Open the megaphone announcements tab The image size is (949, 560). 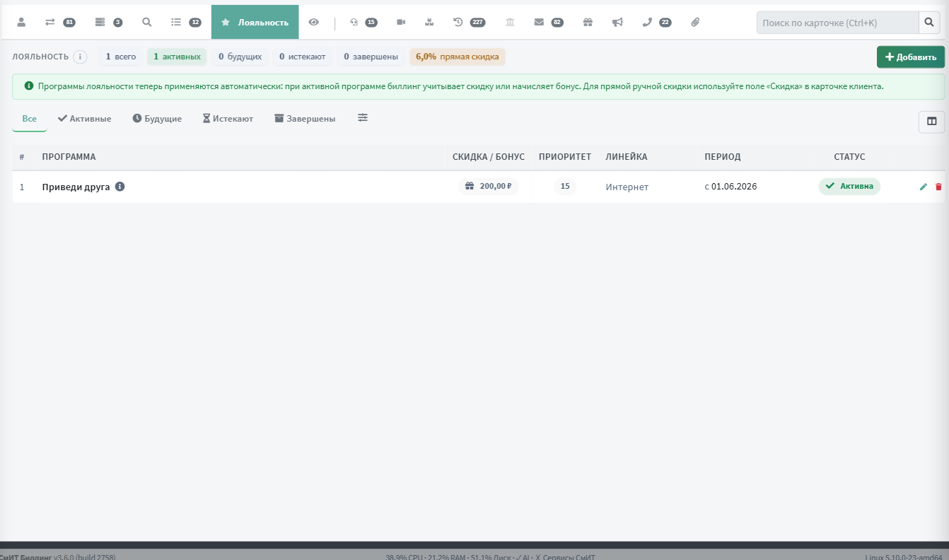tap(617, 22)
